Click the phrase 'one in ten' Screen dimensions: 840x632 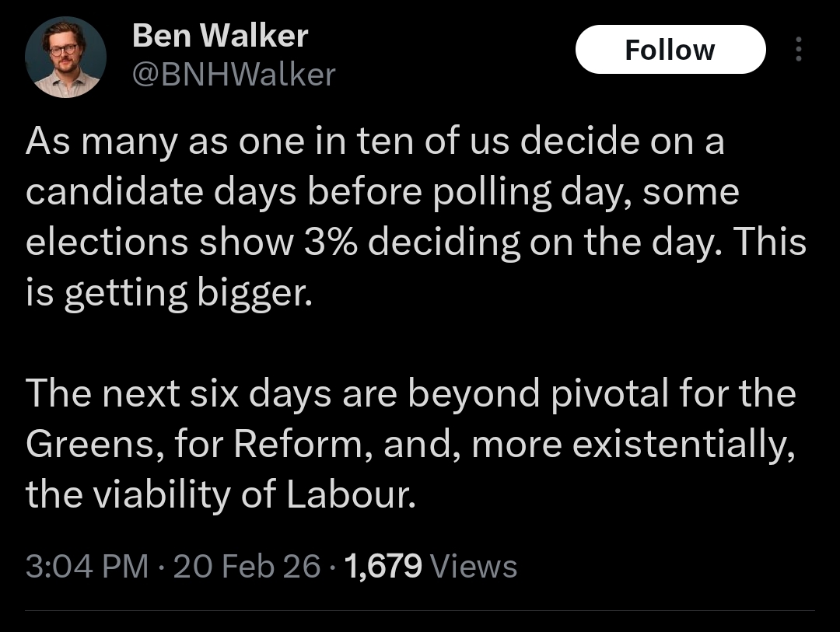point(305,142)
